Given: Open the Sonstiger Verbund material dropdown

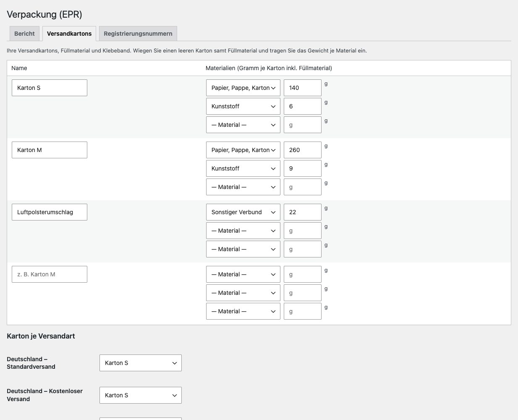Looking at the screenshot, I should pyautogui.click(x=243, y=212).
